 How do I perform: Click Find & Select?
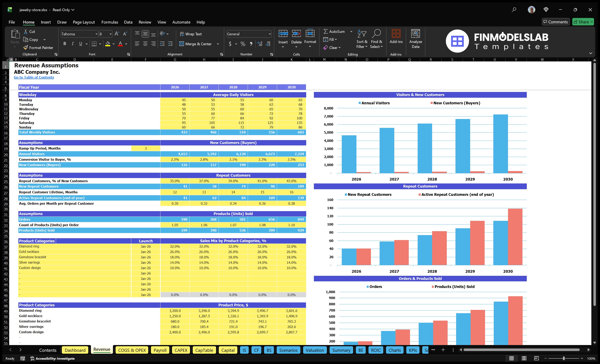[376, 39]
